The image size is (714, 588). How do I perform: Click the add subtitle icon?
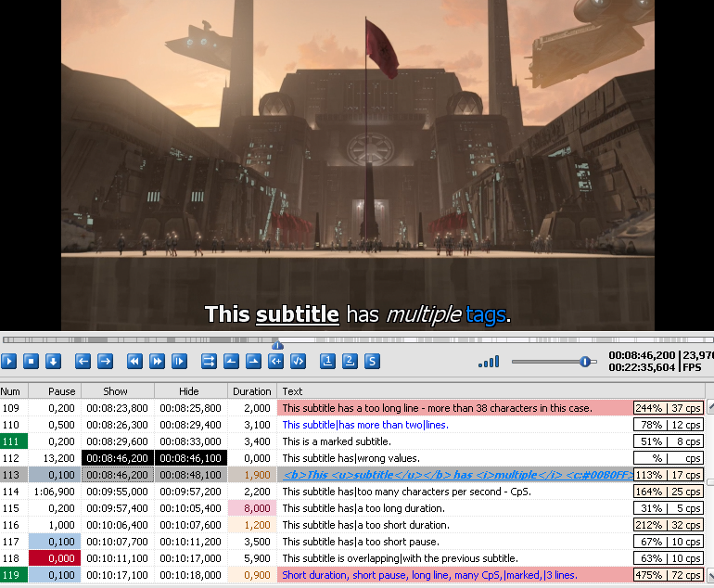[276, 361]
